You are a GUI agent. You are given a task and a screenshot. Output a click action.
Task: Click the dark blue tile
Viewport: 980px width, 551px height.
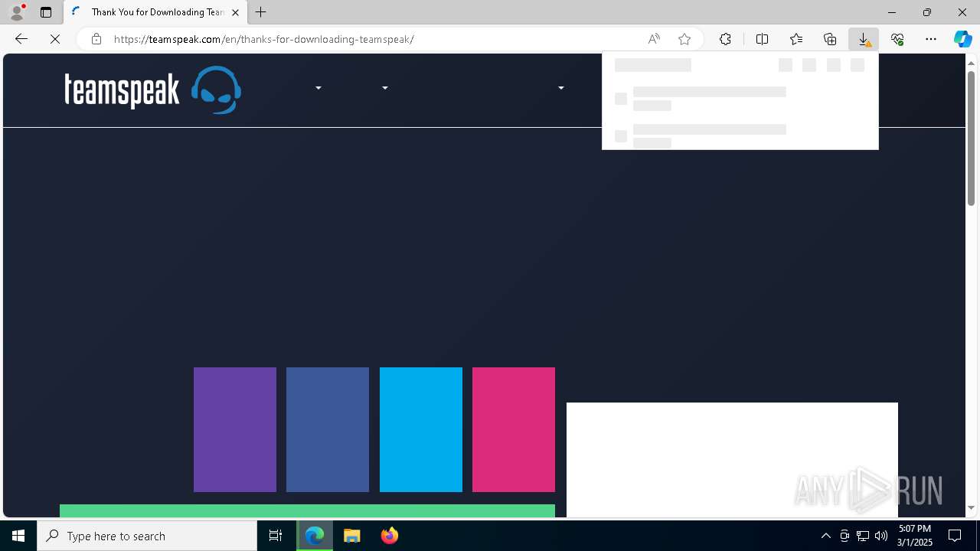[x=328, y=429]
